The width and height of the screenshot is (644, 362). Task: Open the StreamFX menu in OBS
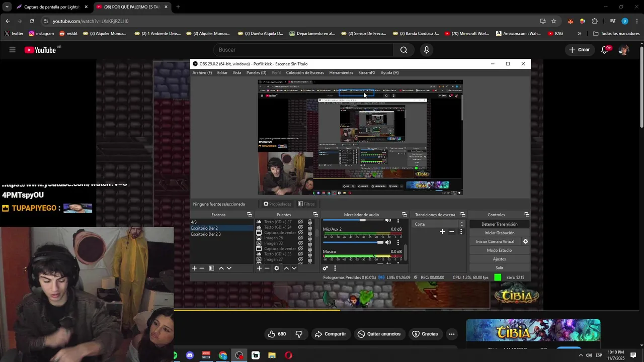pos(367,73)
